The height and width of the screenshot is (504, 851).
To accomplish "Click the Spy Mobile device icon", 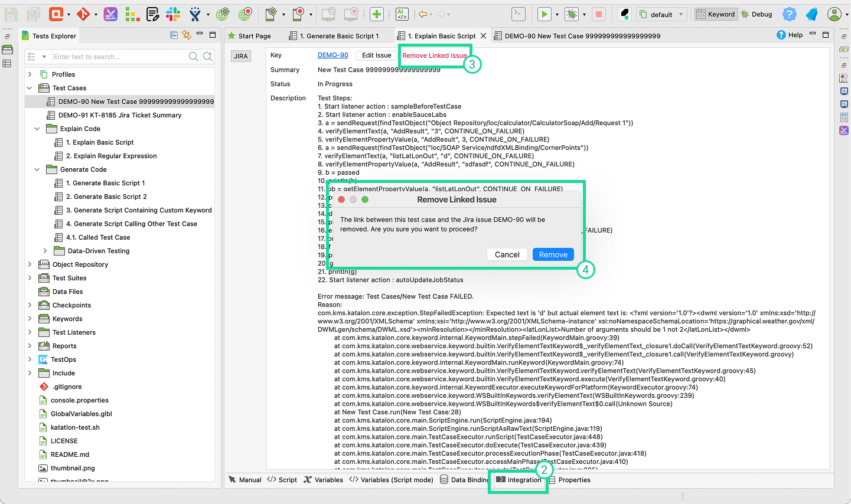I will (x=270, y=14).
